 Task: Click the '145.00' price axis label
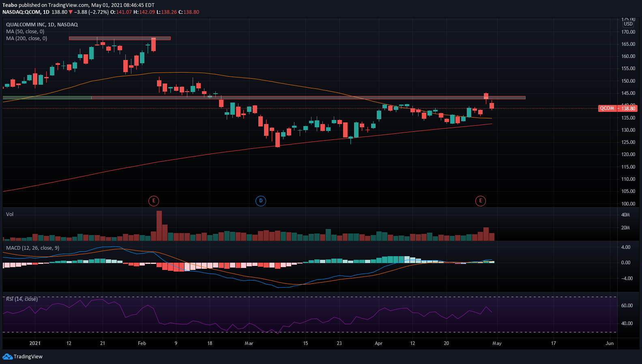tap(628, 93)
